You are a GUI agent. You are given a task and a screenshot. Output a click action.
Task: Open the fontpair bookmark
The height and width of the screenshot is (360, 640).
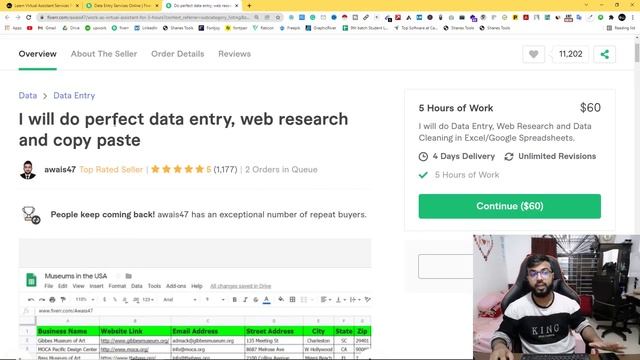click(x=236, y=28)
